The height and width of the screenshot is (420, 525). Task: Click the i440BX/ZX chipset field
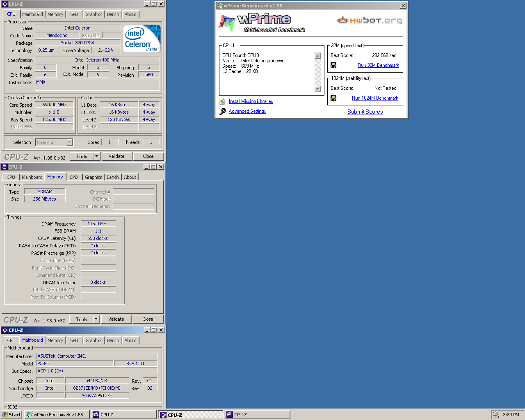[x=97, y=381]
